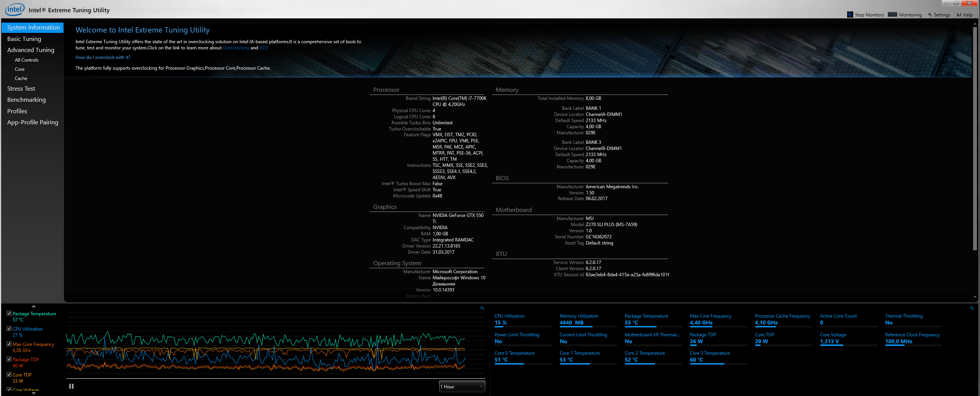Toggle Package TDP checkbox in graph legend
Viewport: 980px width, 396px height.
click(x=9, y=359)
